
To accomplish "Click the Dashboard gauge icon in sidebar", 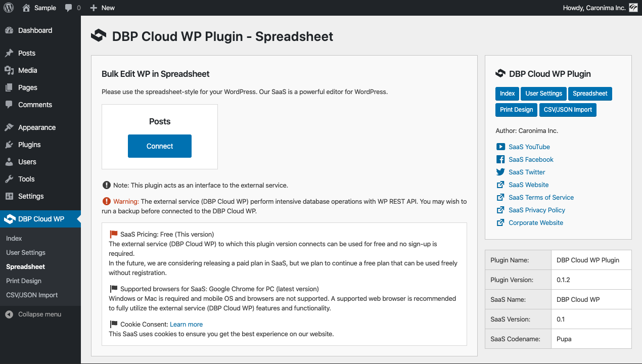I will click(9, 30).
